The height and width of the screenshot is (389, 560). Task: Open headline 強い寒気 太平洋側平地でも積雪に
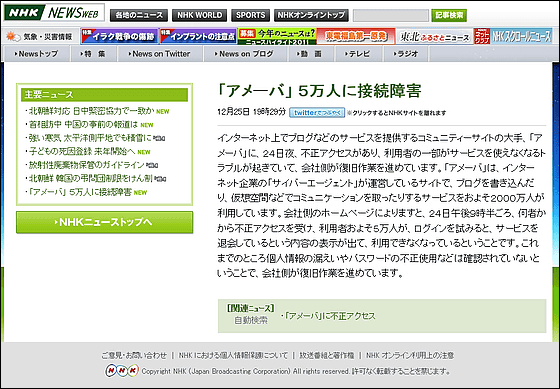[x=90, y=138]
